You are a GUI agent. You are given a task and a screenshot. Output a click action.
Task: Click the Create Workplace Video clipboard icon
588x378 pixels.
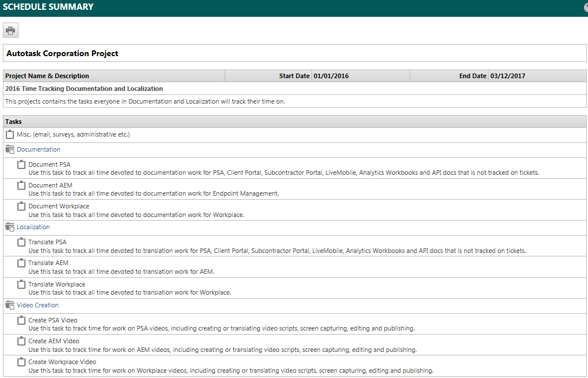(22, 362)
